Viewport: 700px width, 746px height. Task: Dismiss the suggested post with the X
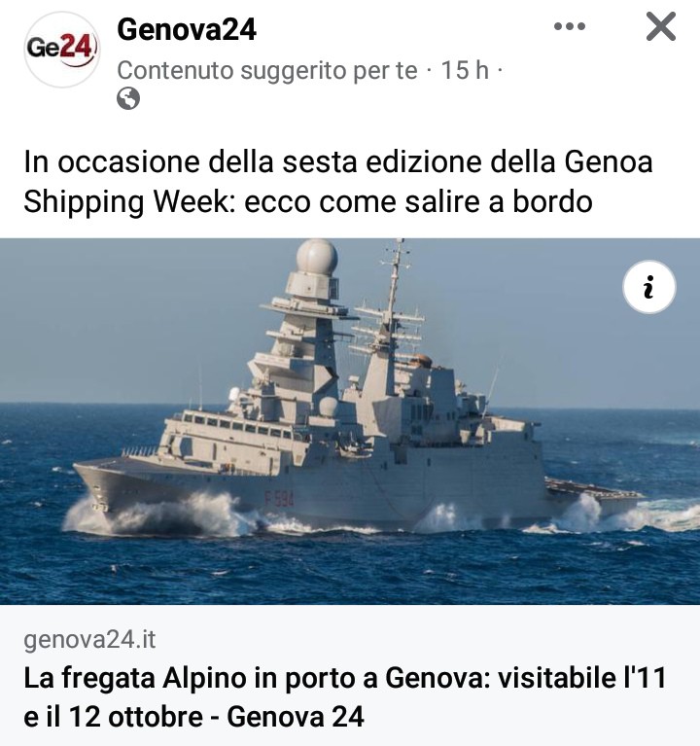[660, 26]
